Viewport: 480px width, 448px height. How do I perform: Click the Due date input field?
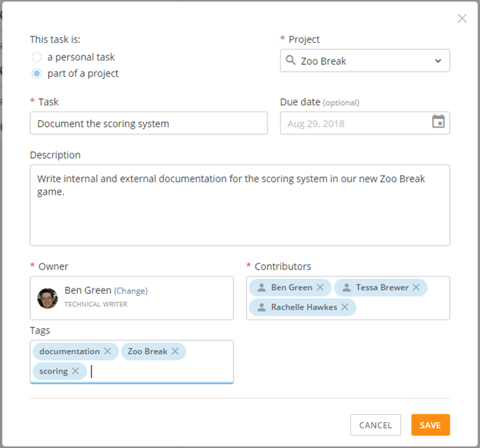pyautogui.click(x=353, y=123)
